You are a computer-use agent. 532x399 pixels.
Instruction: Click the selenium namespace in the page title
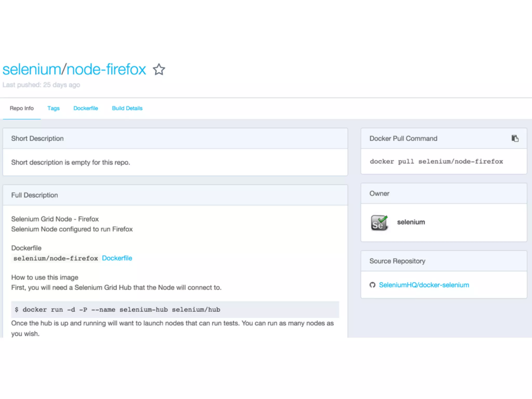32,70
